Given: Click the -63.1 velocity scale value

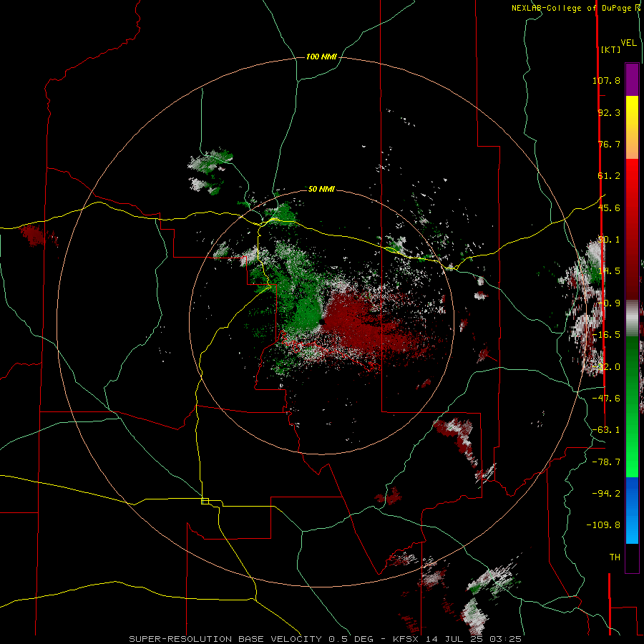Looking at the screenshot, I should coord(606,430).
